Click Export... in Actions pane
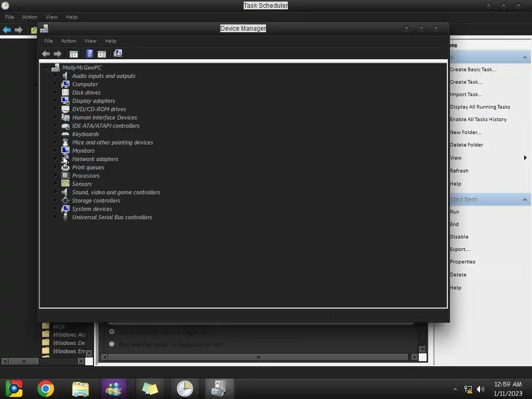Screen dimensions: 532x399 click(460, 249)
